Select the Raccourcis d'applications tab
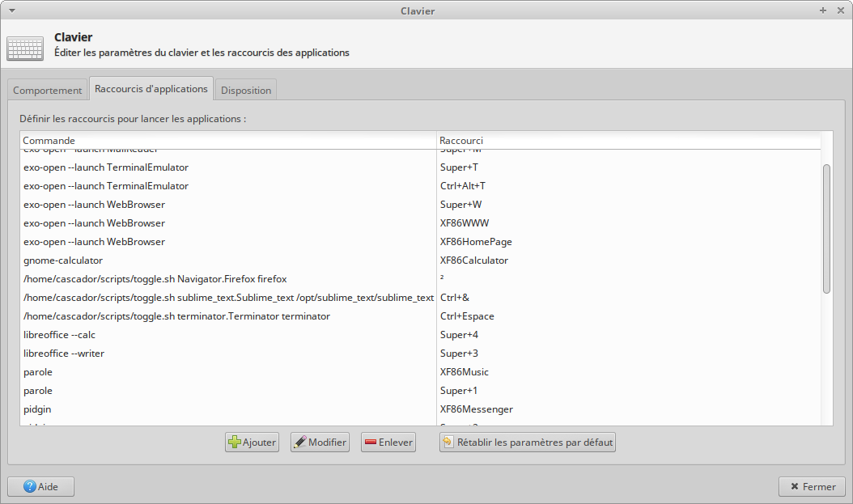 (x=151, y=89)
